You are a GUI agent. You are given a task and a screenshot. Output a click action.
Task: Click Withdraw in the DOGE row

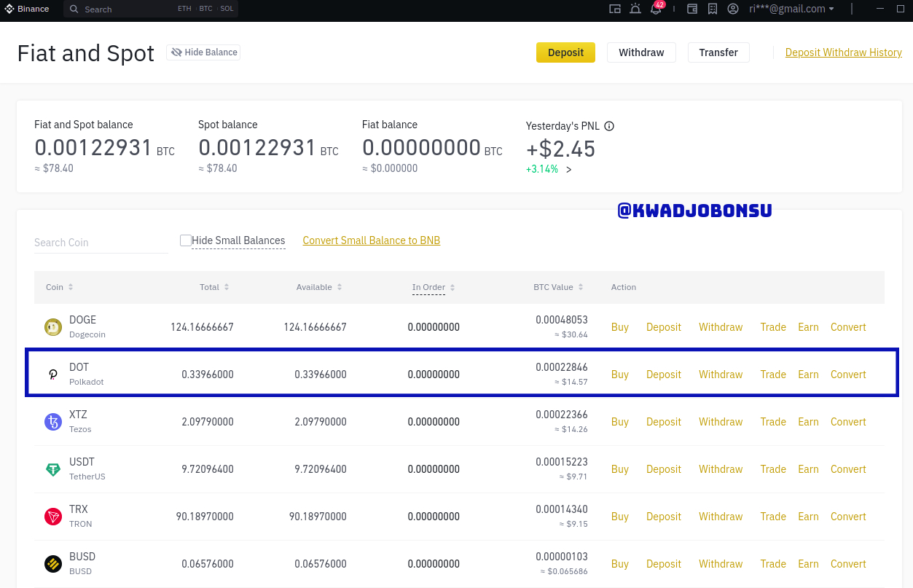(x=721, y=327)
